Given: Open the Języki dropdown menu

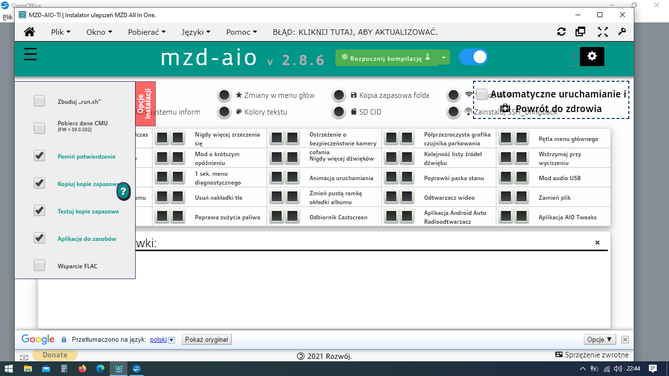Looking at the screenshot, I should pyautogui.click(x=195, y=32).
